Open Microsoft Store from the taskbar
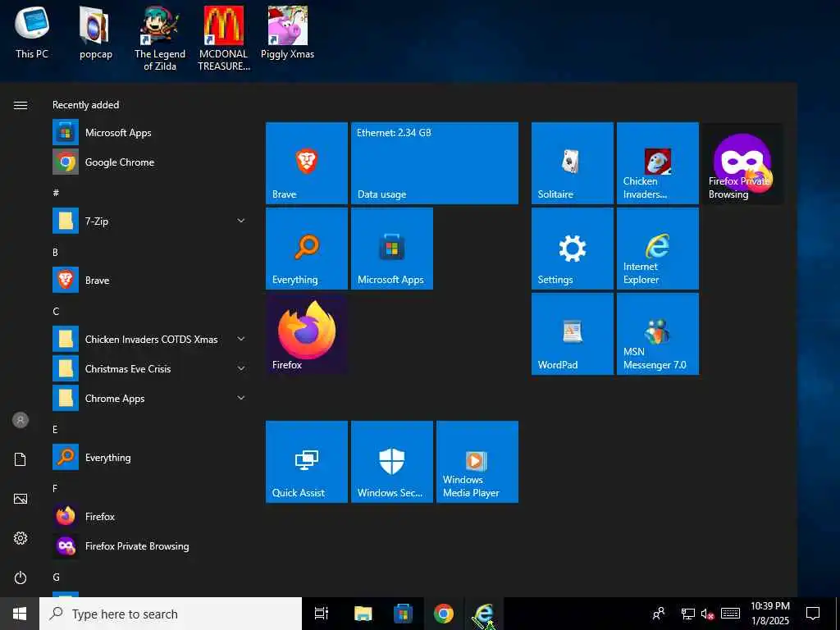The height and width of the screenshot is (630, 840). click(x=403, y=614)
